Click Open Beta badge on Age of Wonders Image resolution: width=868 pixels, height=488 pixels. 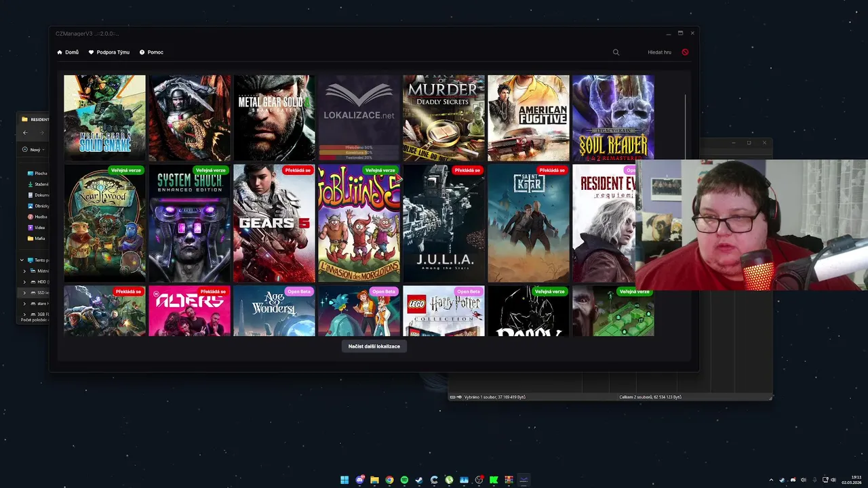click(x=298, y=291)
